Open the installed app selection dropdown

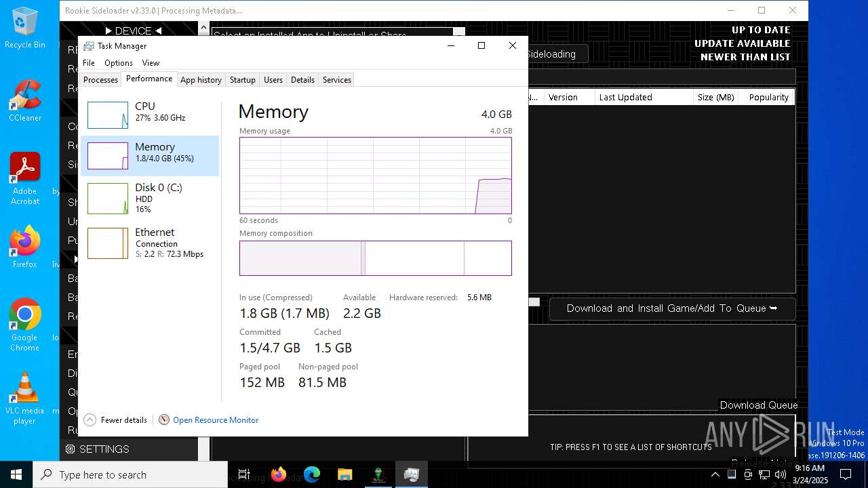click(x=459, y=32)
